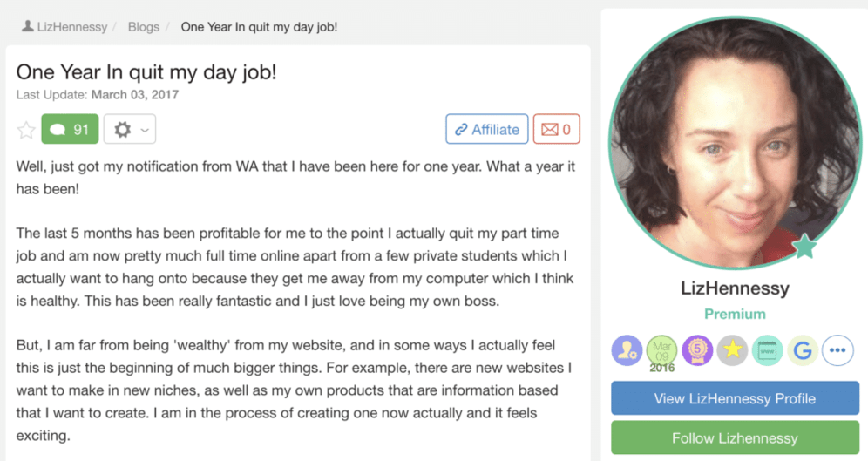The width and height of the screenshot is (868, 461).
Task: Click the star badge on profile photo
Action: [804, 247]
